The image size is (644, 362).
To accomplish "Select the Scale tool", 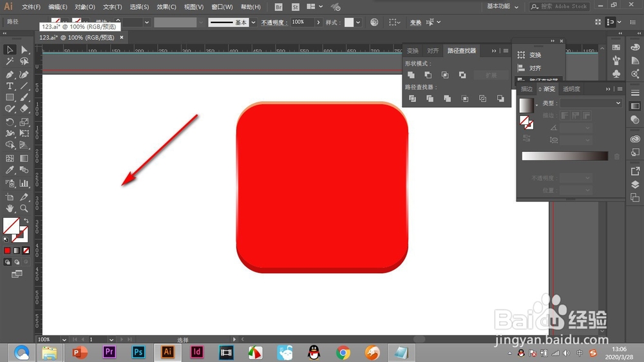I will 24,122.
